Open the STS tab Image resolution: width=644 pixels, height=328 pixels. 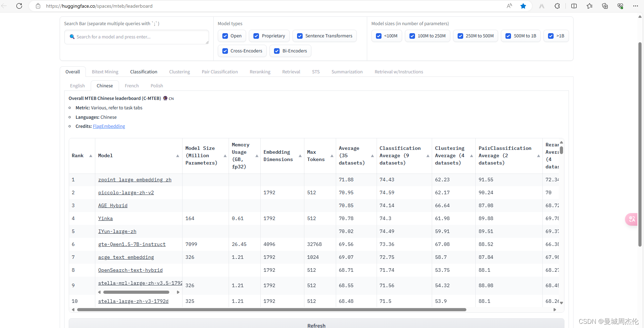(x=316, y=72)
